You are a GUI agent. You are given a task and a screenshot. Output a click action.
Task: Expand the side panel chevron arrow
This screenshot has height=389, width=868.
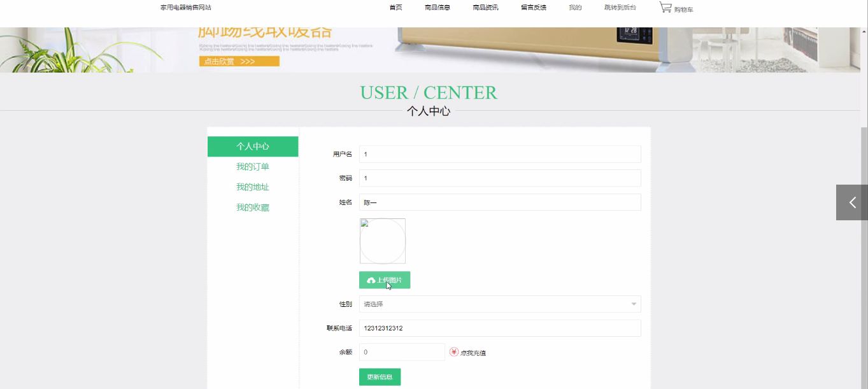click(x=852, y=202)
